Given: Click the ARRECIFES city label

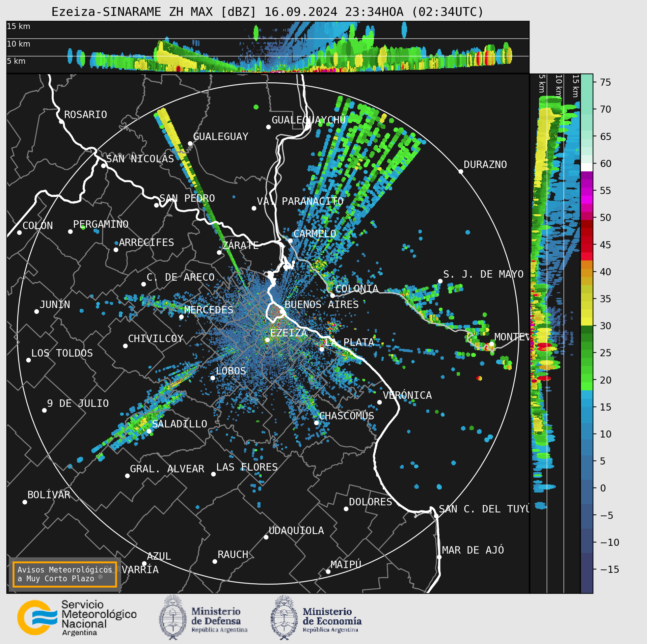Looking at the screenshot, I should click(146, 242).
